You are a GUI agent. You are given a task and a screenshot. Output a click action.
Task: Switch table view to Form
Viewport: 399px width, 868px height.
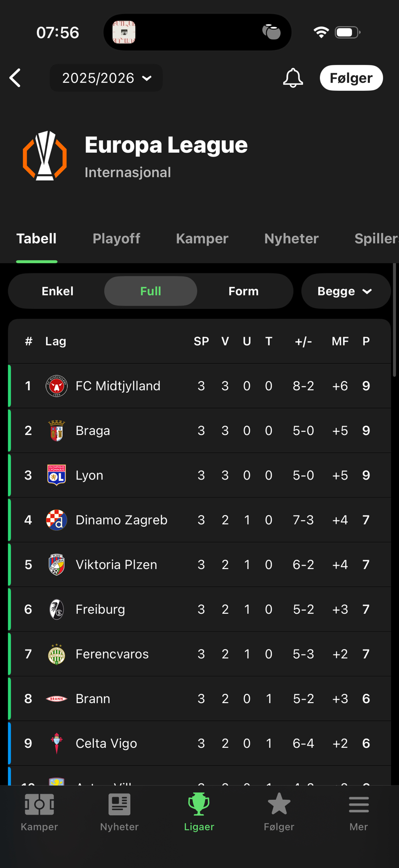pyautogui.click(x=244, y=291)
